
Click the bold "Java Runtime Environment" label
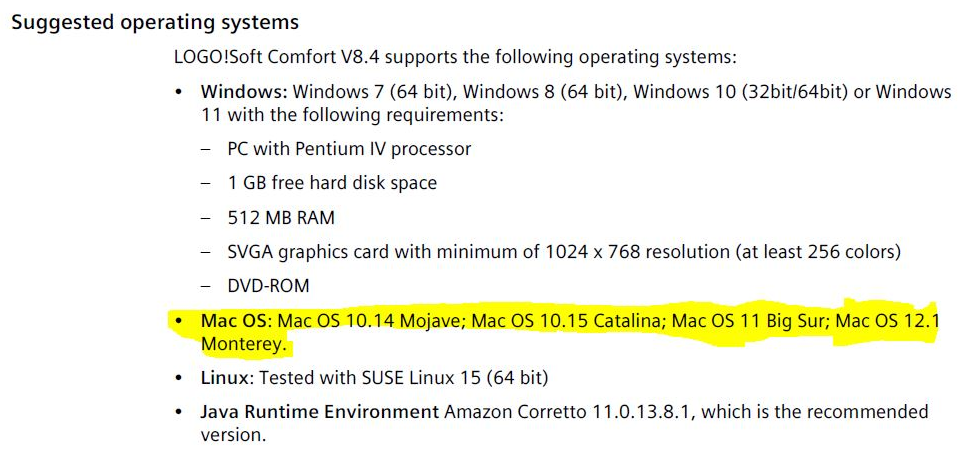click(320, 412)
